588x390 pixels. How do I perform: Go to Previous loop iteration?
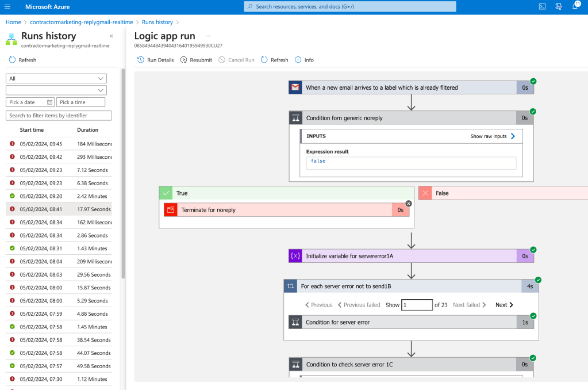[x=319, y=305]
